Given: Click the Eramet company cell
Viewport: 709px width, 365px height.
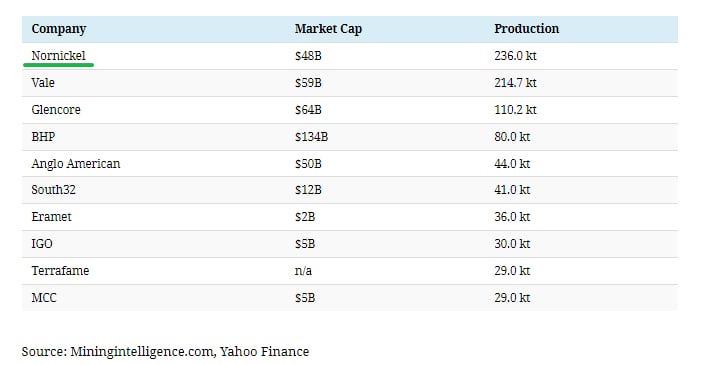Looking at the screenshot, I should pos(52,217).
